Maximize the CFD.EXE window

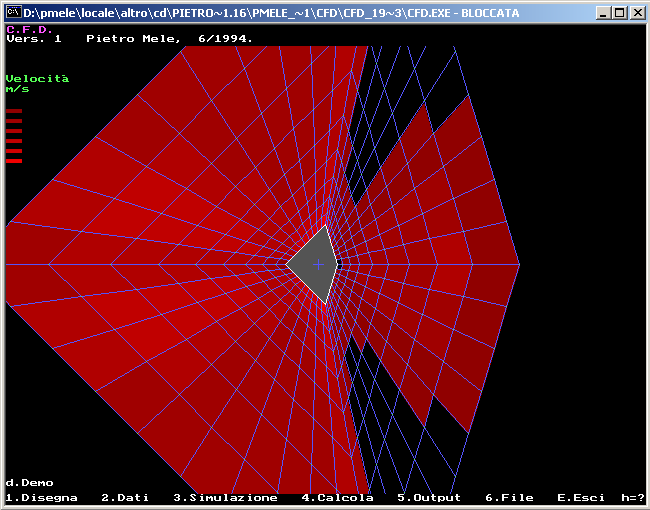pos(620,13)
